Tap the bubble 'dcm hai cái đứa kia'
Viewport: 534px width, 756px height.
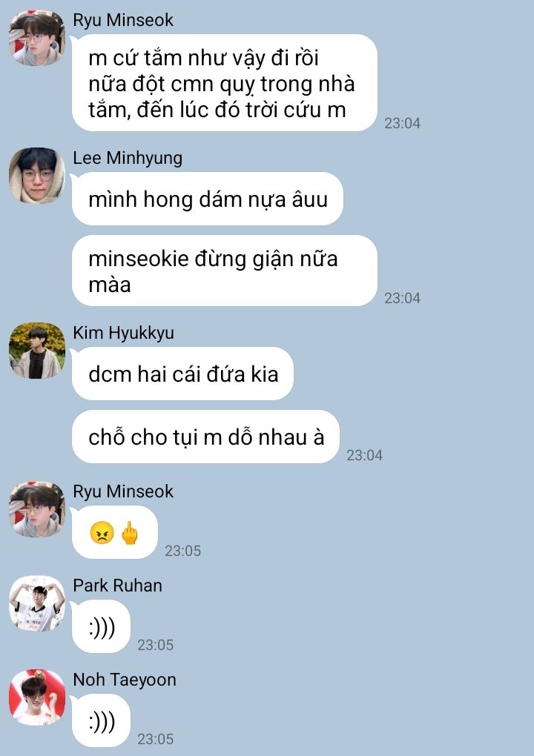click(183, 374)
